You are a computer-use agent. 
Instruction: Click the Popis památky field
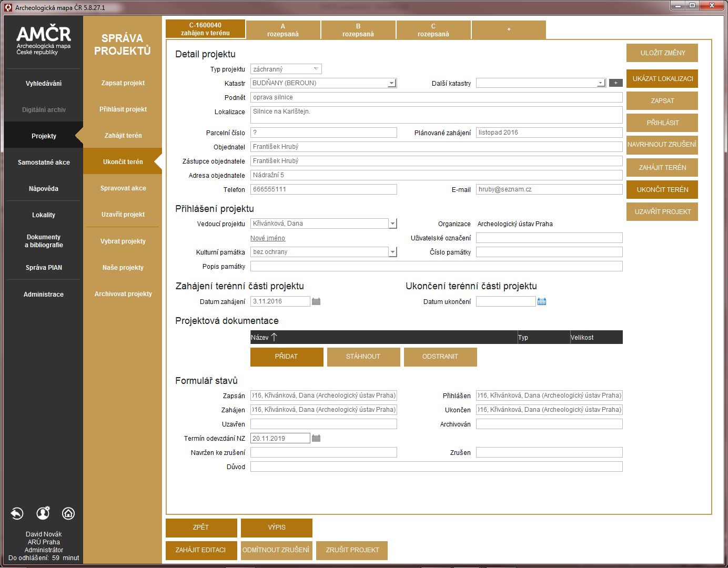[437, 266]
